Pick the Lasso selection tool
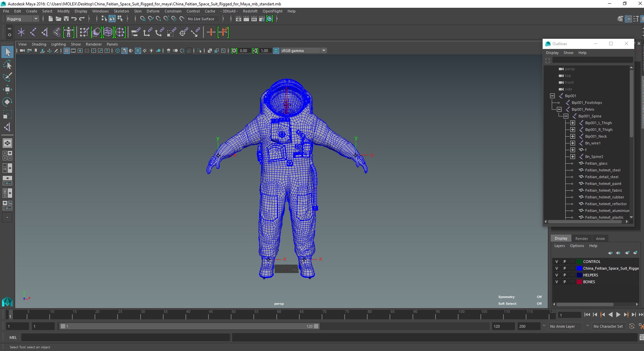Viewport: 644px width, 351px height. pos(7,64)
